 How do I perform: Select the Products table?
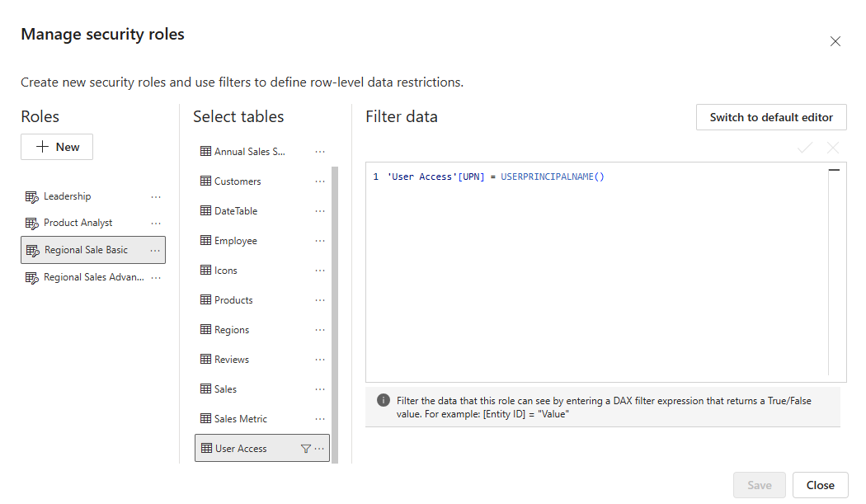click(262, 300)
